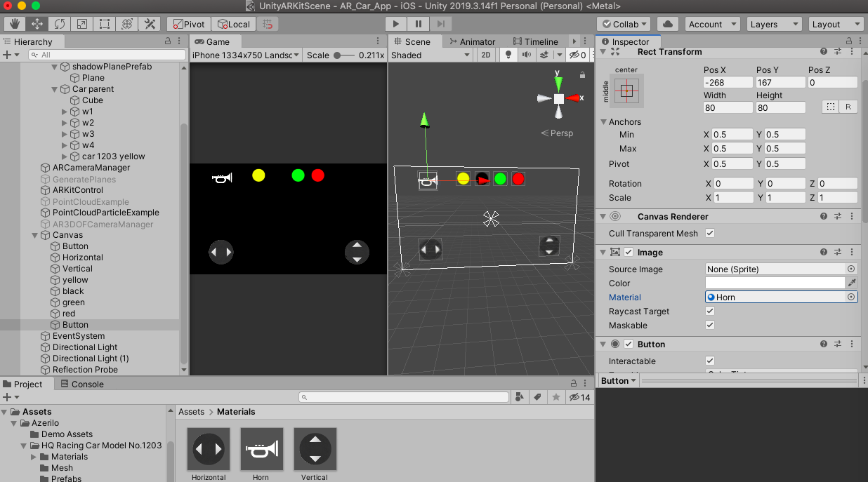Open the Layers dropdown
This screenshot has height=482, width=868.
[774, 24]
